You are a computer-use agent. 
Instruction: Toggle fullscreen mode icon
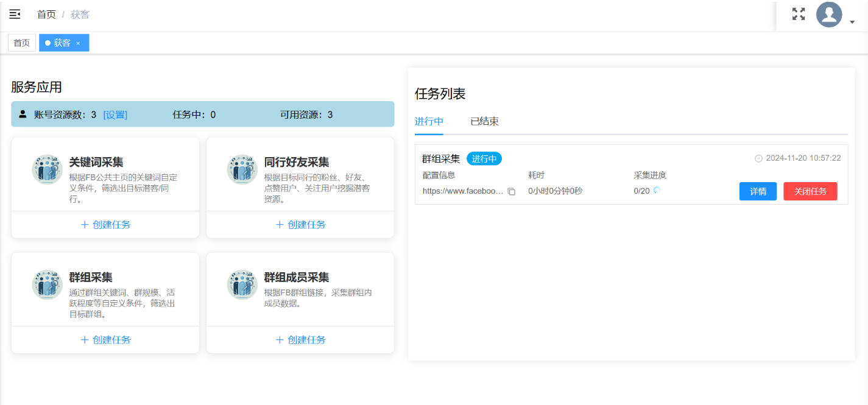tap(799, 14)
